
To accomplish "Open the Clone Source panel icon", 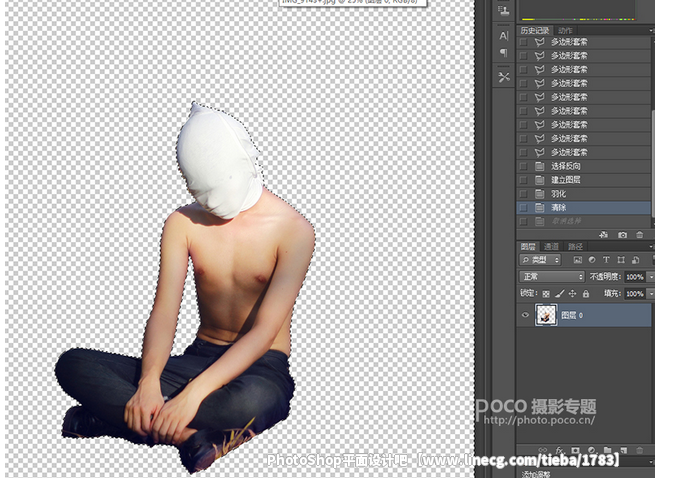I will pyautogui.click(x=503, y=11).
